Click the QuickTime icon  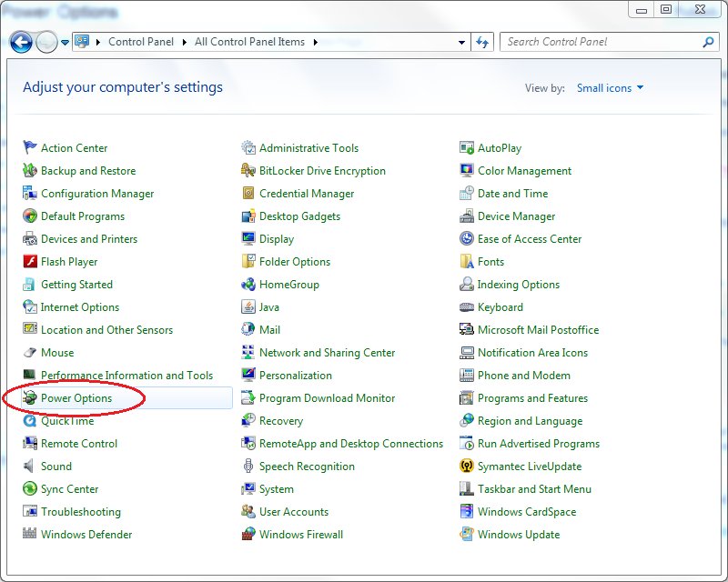pos(30,421)
